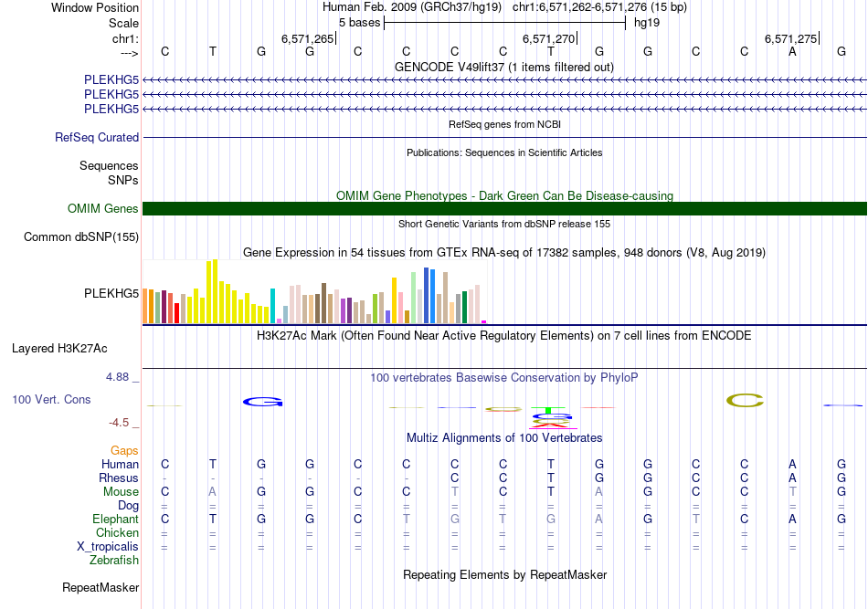This screenshot has height=609, width=868.
Task: Open the RefSeq Curated track label
Action: click(97, 137)
